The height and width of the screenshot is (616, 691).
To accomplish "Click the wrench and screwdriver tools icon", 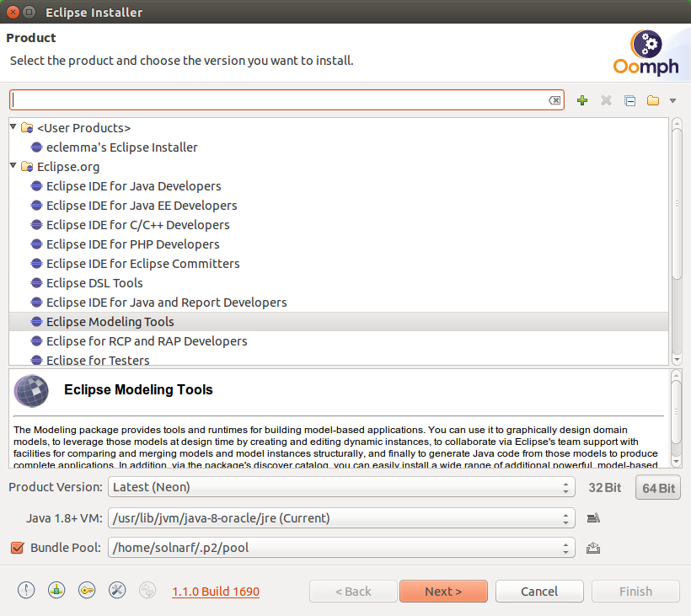I will point(117,591).
